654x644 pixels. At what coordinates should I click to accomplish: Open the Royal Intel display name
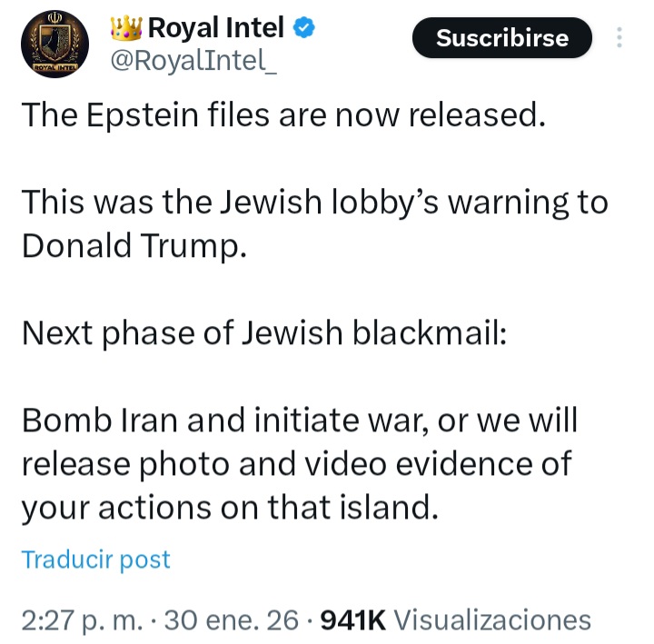(215, 30)
